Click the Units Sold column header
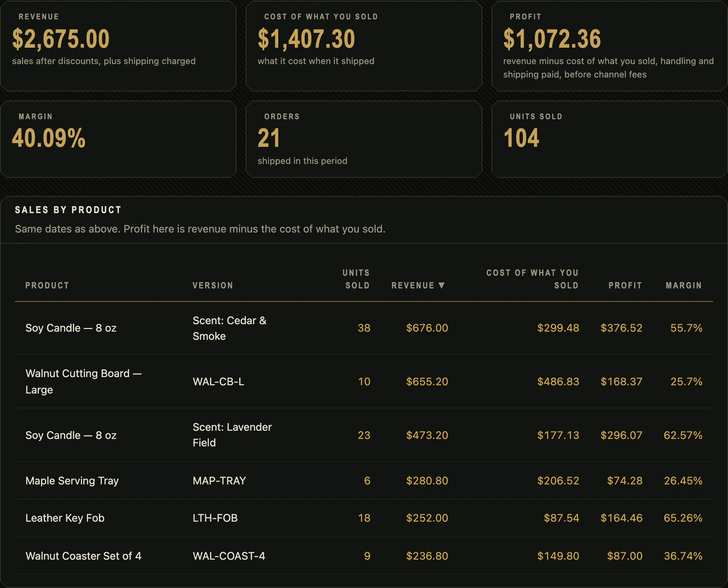The width and height of the screenshot is (728, 588). (356, 279)
